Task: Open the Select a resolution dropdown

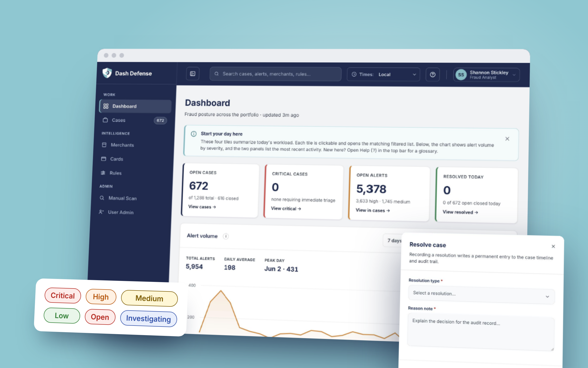Action: click(x=481, y=295)
